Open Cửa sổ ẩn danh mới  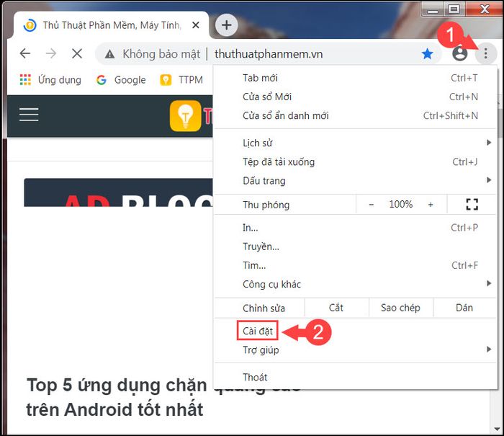pyautogui.click(x=355, y=115)
